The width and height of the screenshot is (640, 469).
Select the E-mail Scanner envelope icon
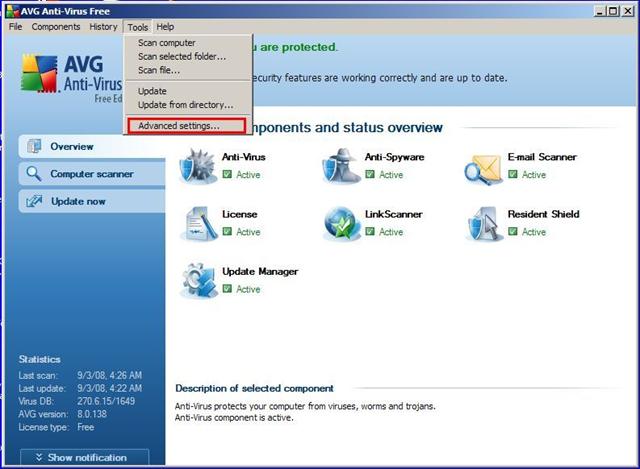(x=484, y=166)
